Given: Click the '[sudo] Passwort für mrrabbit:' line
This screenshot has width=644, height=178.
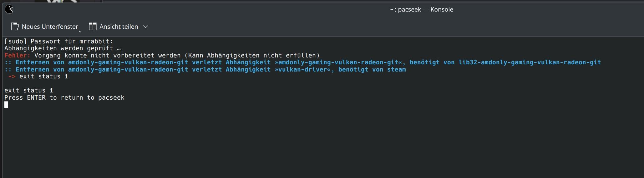Looking at the screenshot, I should pos(58,41).
